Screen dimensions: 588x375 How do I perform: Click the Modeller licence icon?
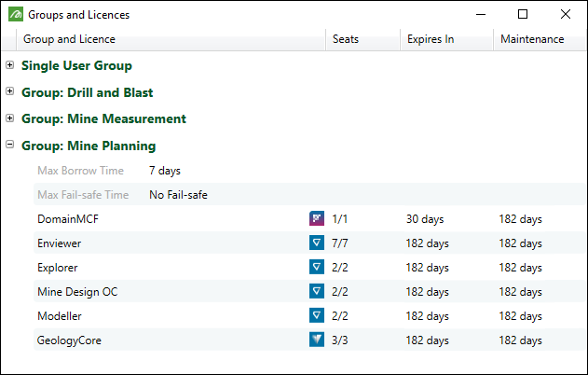[316, 316]
